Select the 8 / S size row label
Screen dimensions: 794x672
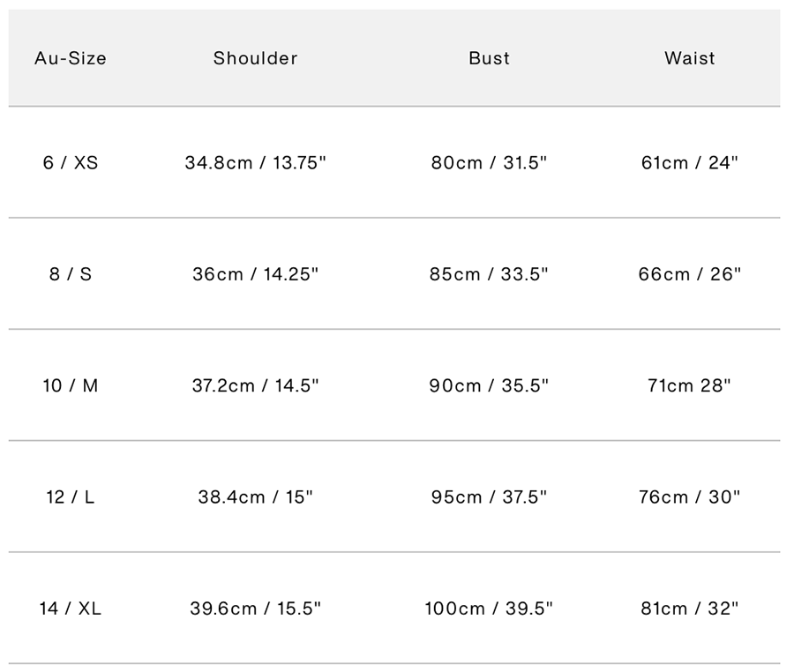[71, 274]
